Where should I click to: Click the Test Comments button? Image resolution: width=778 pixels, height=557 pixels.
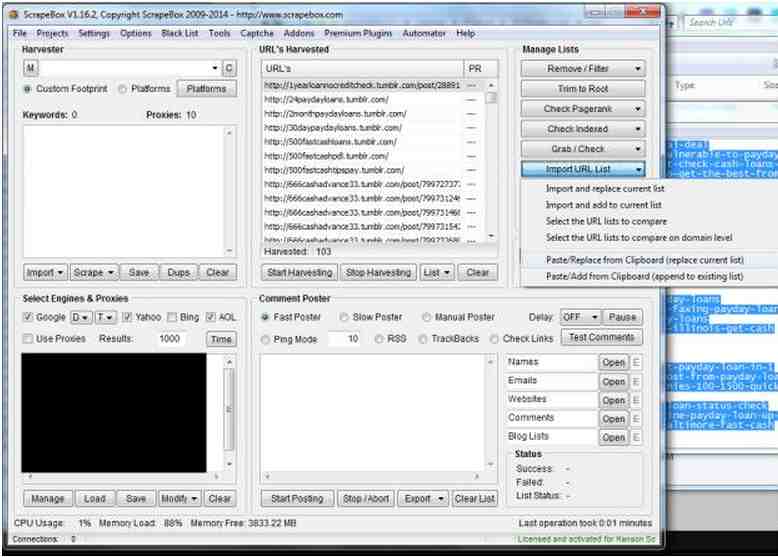[x=601, y=337]
